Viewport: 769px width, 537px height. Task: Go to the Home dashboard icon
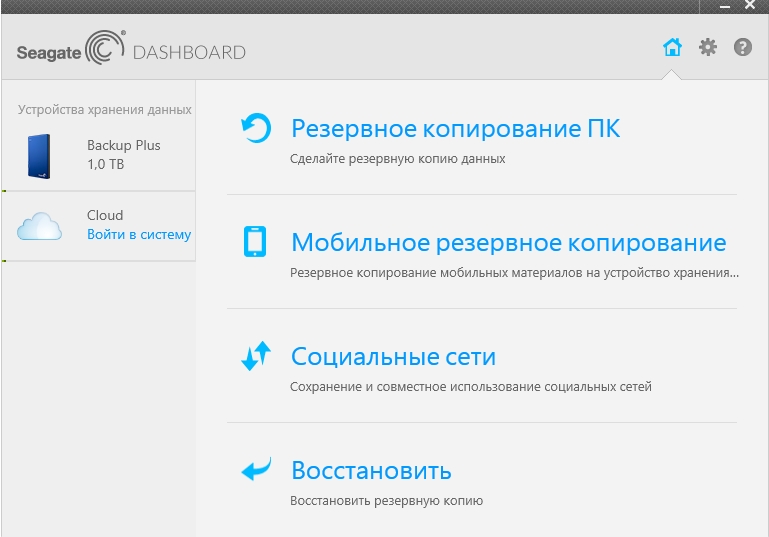point(672,48)
